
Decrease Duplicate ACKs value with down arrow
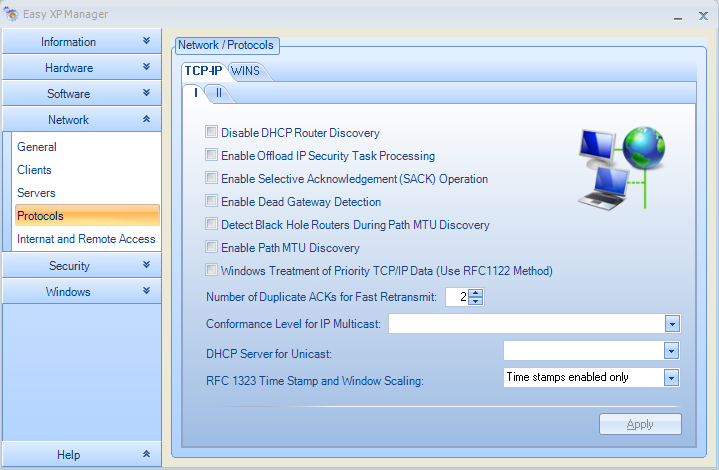476,301
